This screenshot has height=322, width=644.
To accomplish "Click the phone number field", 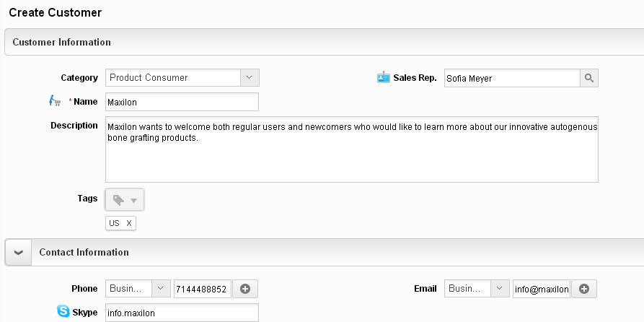I will point(202,289).
